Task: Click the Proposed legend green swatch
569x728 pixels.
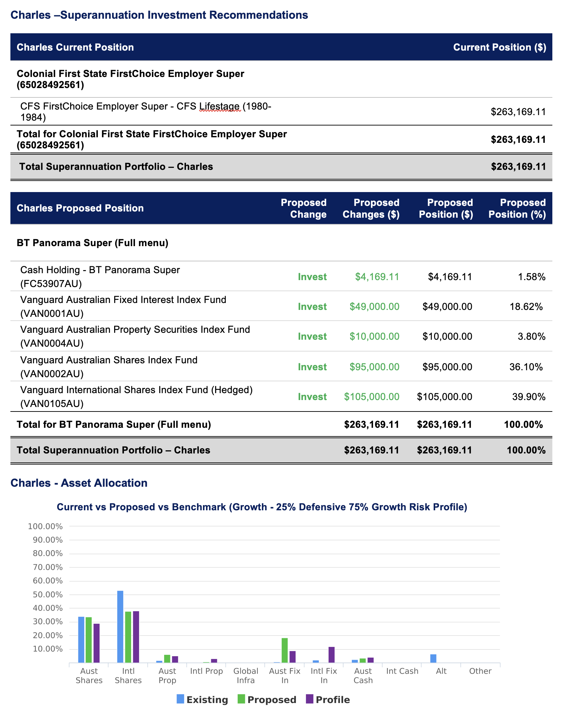Action: pyautogui.click(x=241, y=699)
